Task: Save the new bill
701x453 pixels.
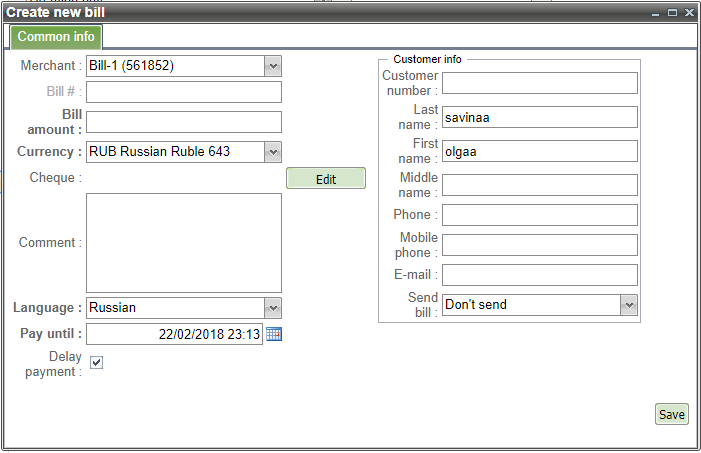Action: coord(672,415)
